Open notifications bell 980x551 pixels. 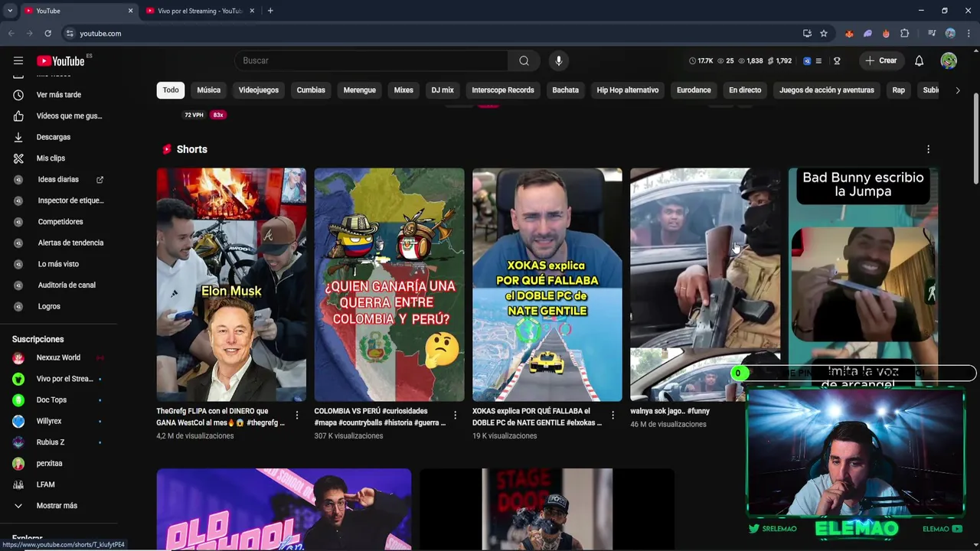click(x=919, y=60)
